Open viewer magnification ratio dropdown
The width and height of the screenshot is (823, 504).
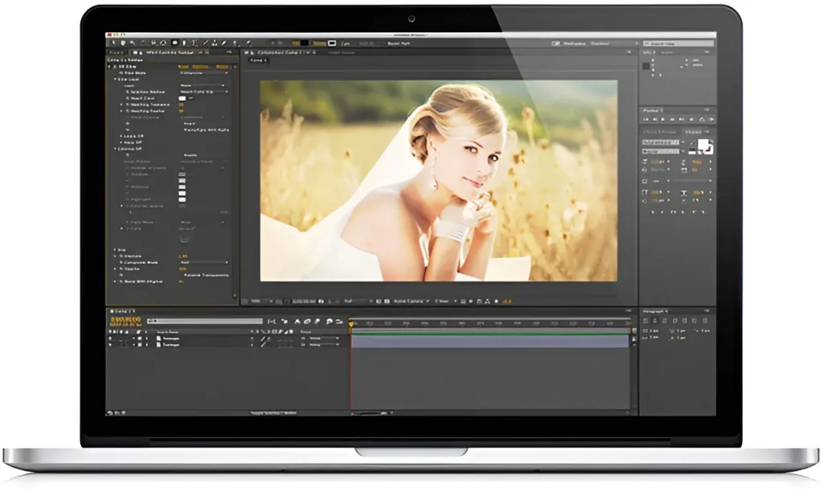pyautogui.click(x=261, y=301)
